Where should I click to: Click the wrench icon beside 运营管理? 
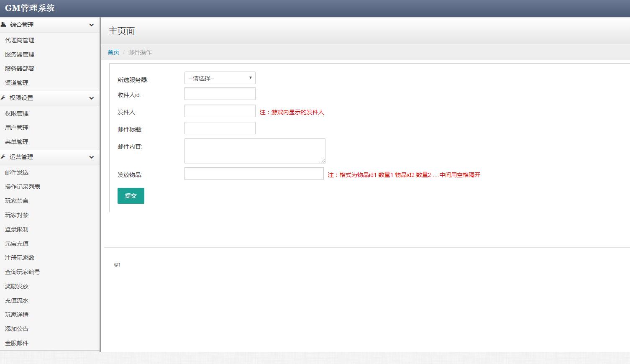pos(3,157)
